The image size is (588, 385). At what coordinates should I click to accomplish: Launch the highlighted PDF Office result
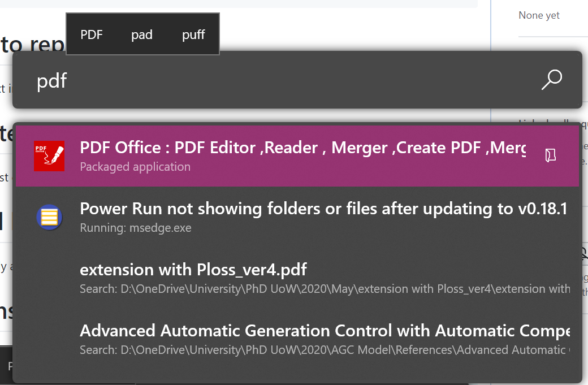coord(283,148)
